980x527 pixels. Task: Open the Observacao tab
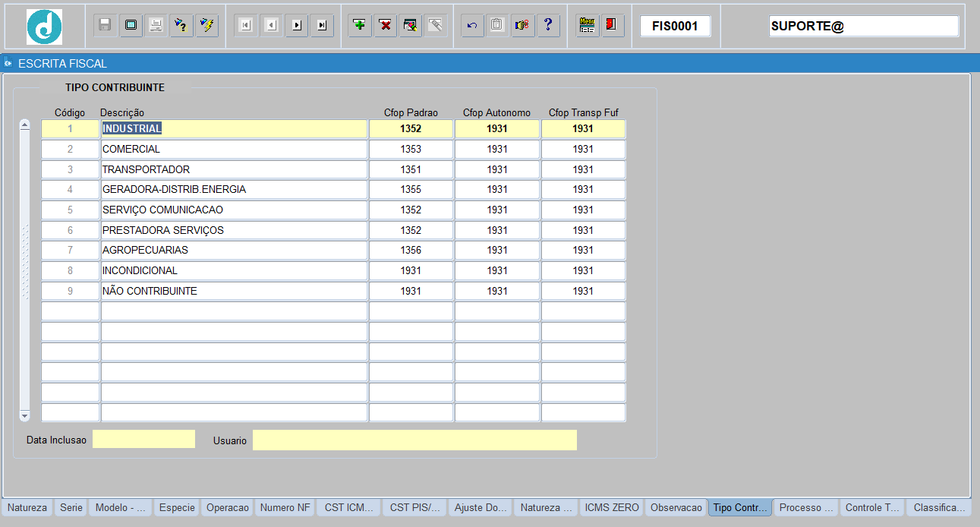click(676, 508)
